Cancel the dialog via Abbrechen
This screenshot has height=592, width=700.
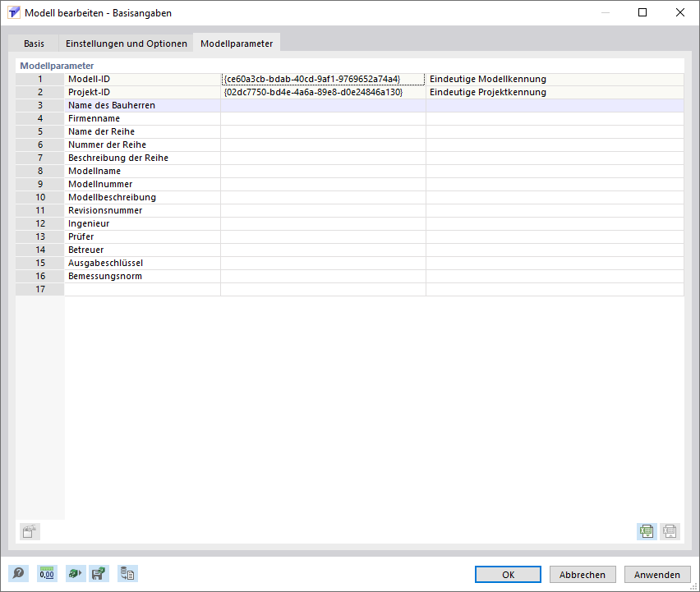(583, 574)
